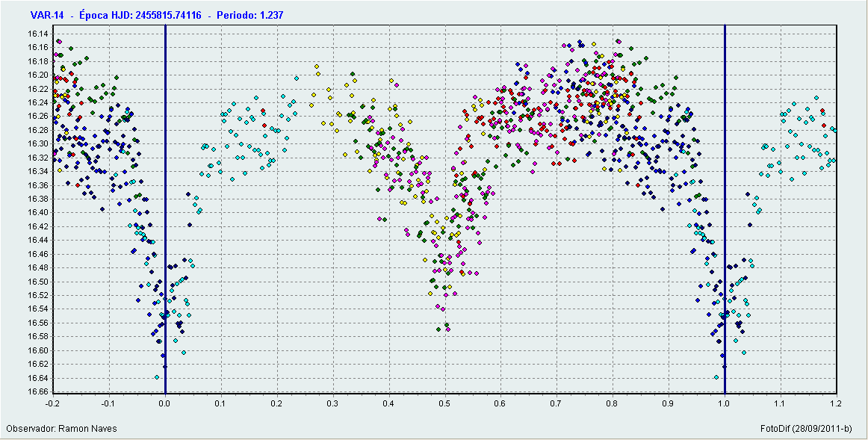The width and height of the screenshot is (868, 440).
Task: Click the 0.7 x-axis label
Action: click(x=557, y=404)
